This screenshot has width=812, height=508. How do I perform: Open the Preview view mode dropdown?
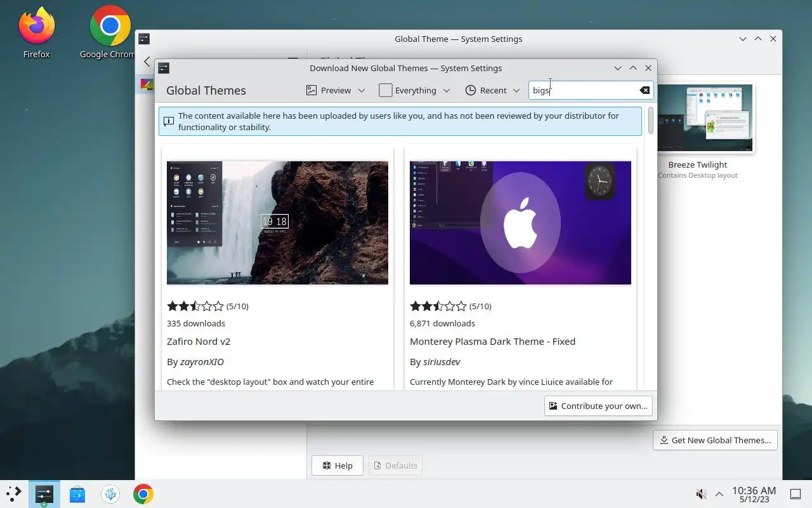click(x=336, y=90)
